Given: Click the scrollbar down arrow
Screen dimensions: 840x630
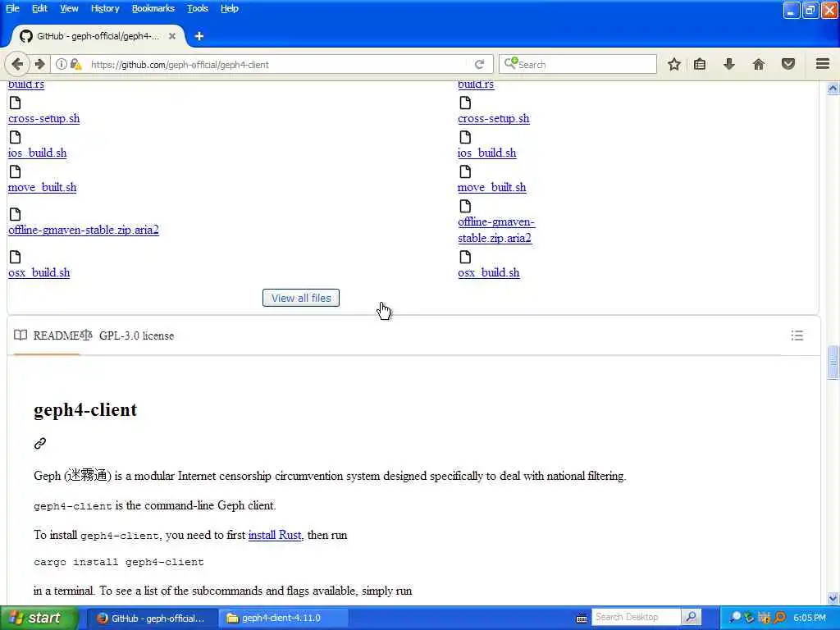Looking at the screenshot, I should (833, 598).
